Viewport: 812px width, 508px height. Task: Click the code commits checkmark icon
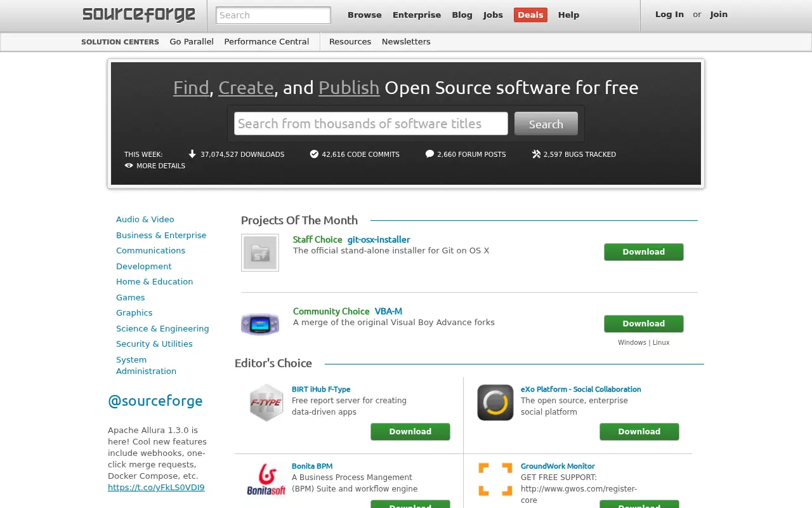(x=314, y=154)
